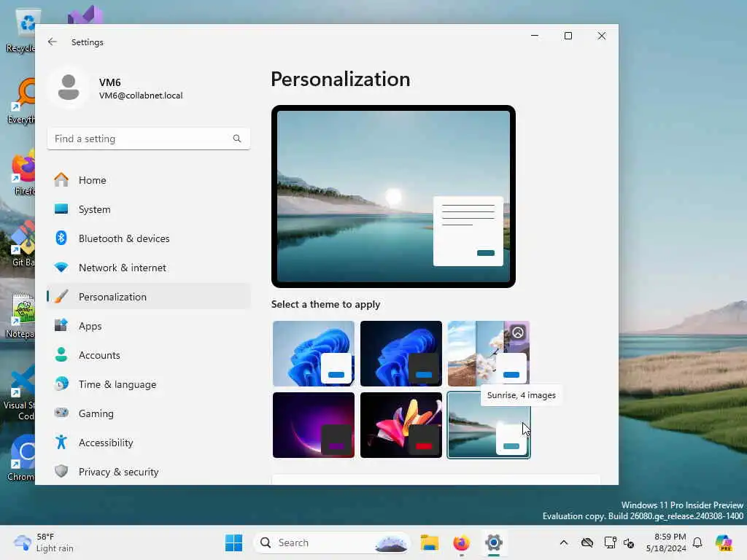Image resolution: width=747 pixels, height=560 pixels.
Task: Apply the Windows spotlight landscape theme
Action: [x=489, y=354]
